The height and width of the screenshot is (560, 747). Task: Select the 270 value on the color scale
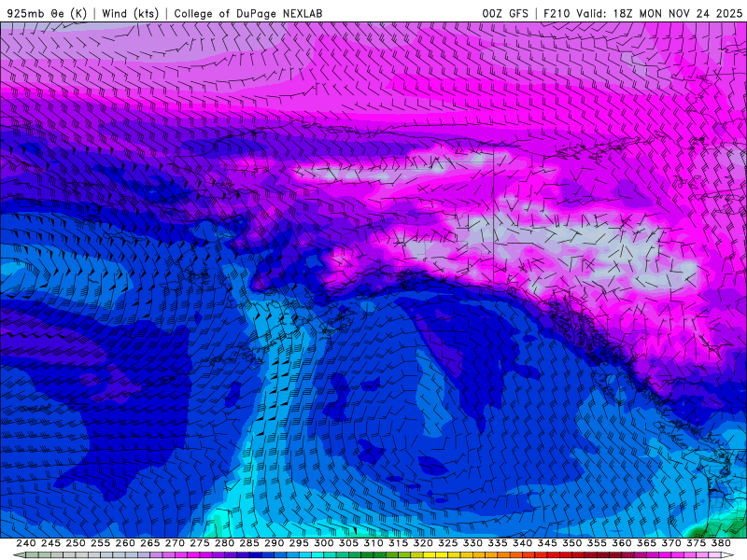175,543
